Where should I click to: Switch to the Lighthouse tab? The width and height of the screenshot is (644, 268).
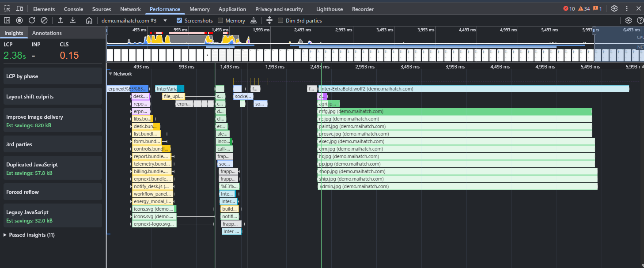tap(329, 9)
